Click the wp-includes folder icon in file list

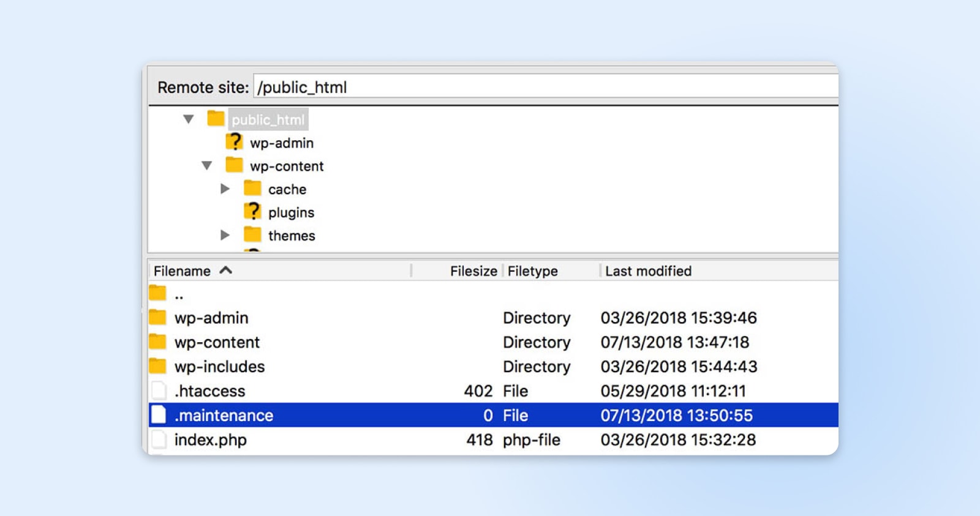point(158,366)
